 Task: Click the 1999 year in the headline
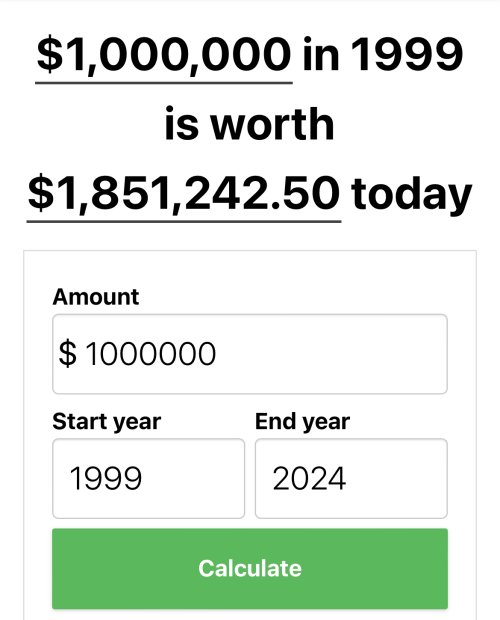(x=407, y=54)
